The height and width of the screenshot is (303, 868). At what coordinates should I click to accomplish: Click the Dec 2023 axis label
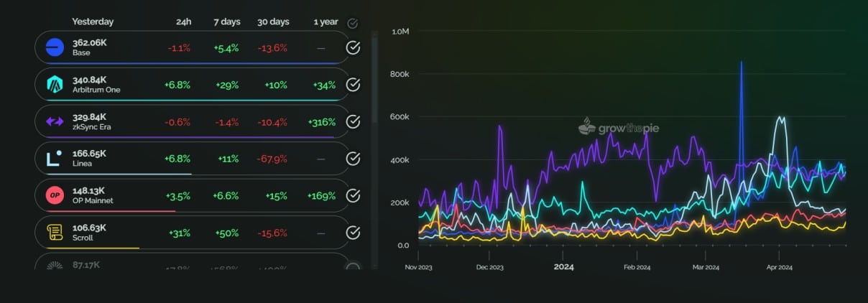click(x=490, y=267)
